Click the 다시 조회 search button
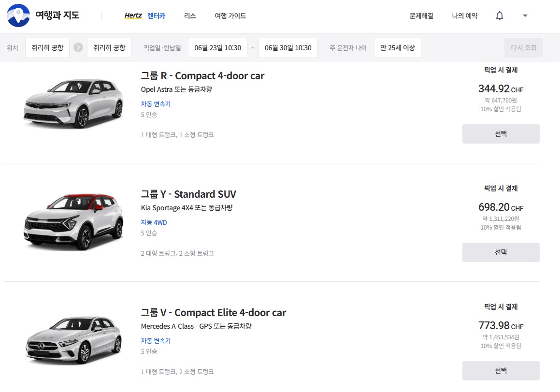 click(524, 48)
